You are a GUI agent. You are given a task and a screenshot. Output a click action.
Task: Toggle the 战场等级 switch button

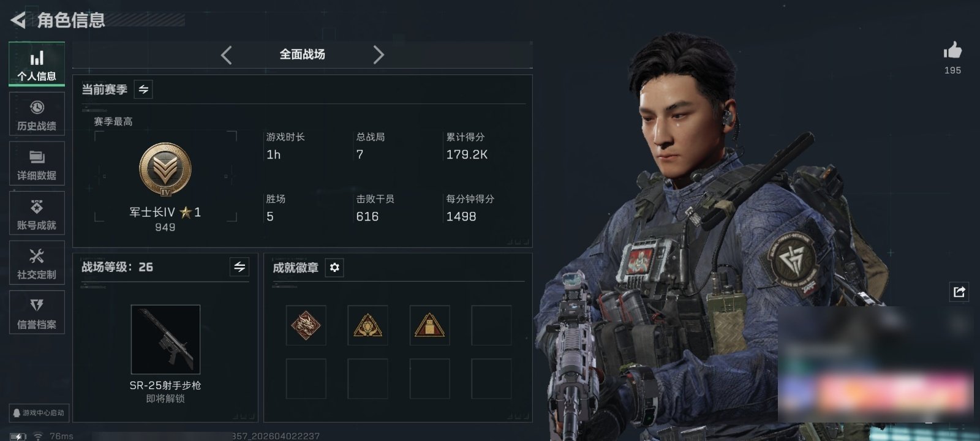click(239, 267)
